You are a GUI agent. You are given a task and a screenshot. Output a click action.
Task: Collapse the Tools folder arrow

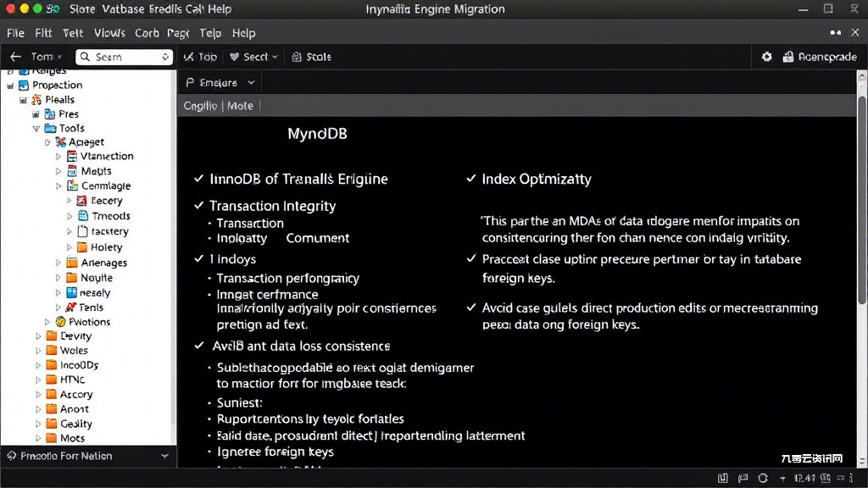pyautogui.click(x=36, y=129)
